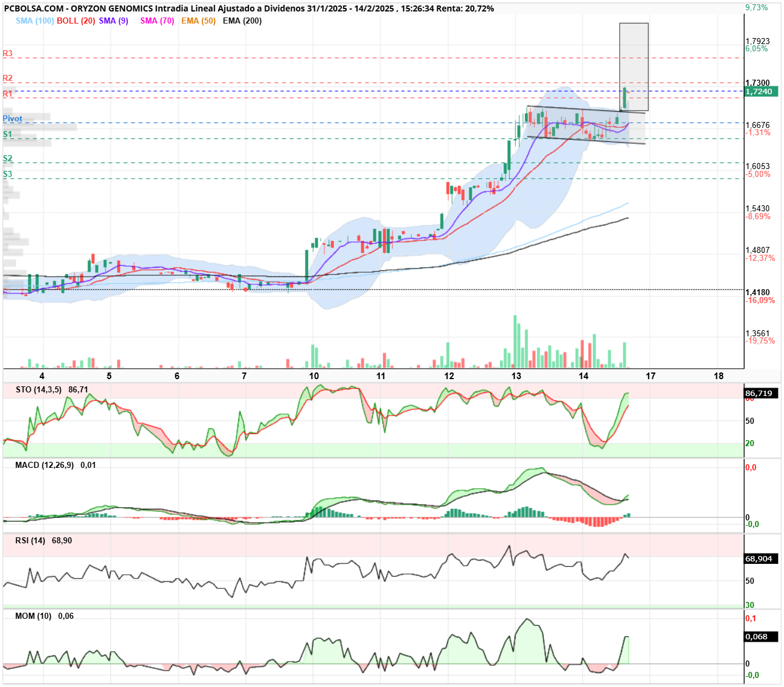Select the S2 support label
This screenshot has height=687, width=784.
tap(7, 159)
